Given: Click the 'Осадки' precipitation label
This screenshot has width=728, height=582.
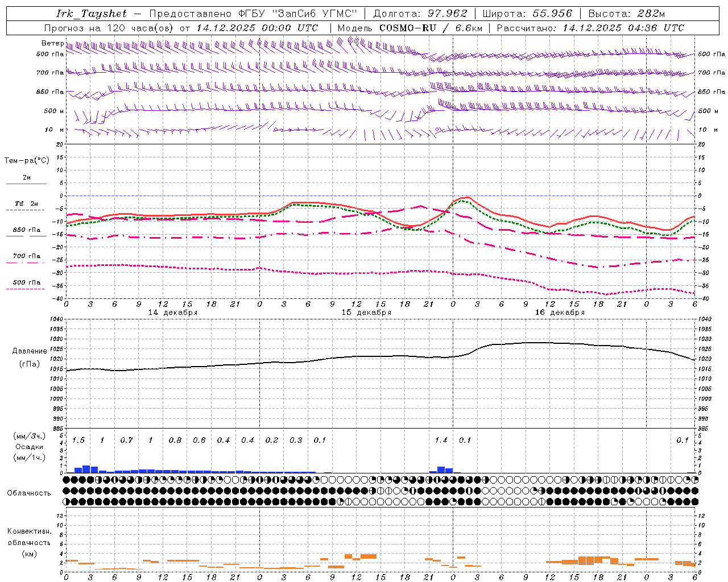Looking at the screenshot, I should 29,447.
